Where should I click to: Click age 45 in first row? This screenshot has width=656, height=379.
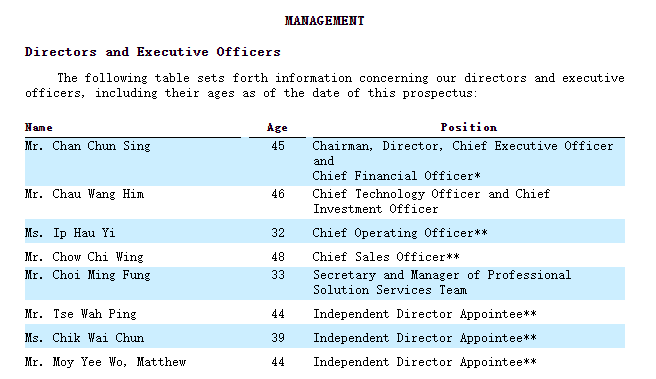(x=278, y=146)
